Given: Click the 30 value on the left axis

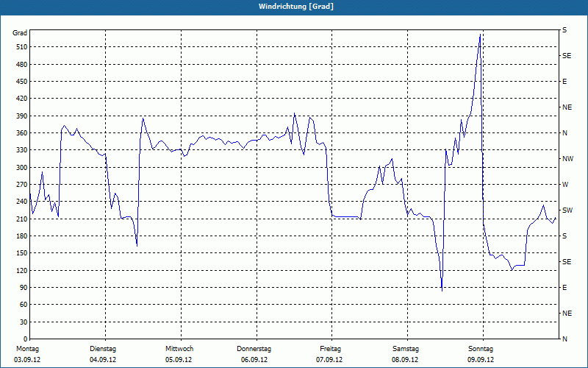Looking at the screenshot, I should point(24,322).
